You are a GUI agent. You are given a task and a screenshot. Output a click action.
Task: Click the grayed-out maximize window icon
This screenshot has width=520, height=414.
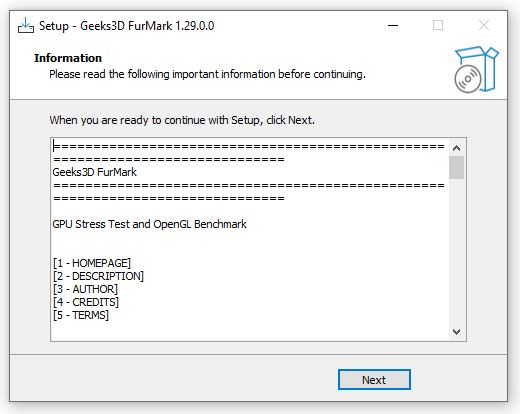click(x=438, y=25)
